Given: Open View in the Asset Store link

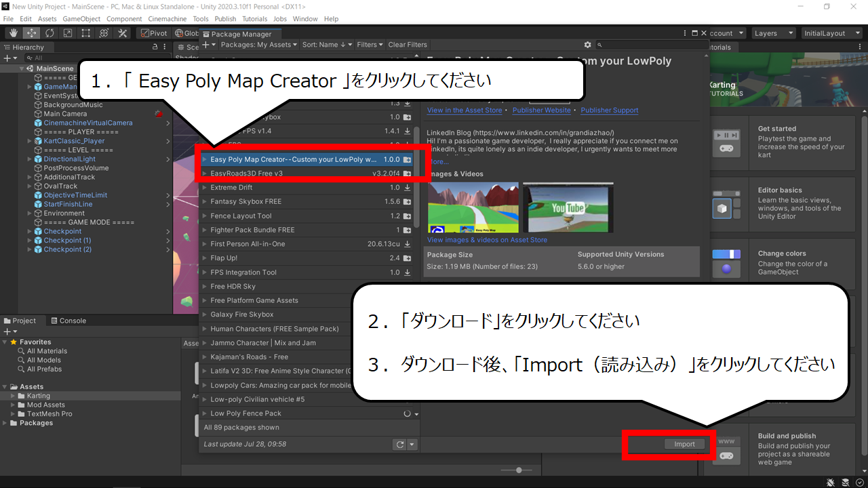Looking at the screenshot, I should coord(465,110).
